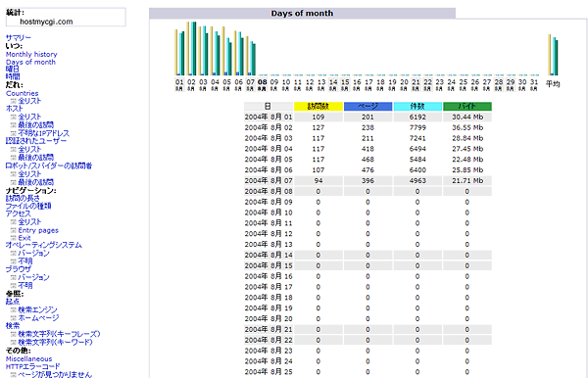The width and height of the screenshot is (588, 378).
Task: Click the green バイト column header
Action: tap(467, 107)
